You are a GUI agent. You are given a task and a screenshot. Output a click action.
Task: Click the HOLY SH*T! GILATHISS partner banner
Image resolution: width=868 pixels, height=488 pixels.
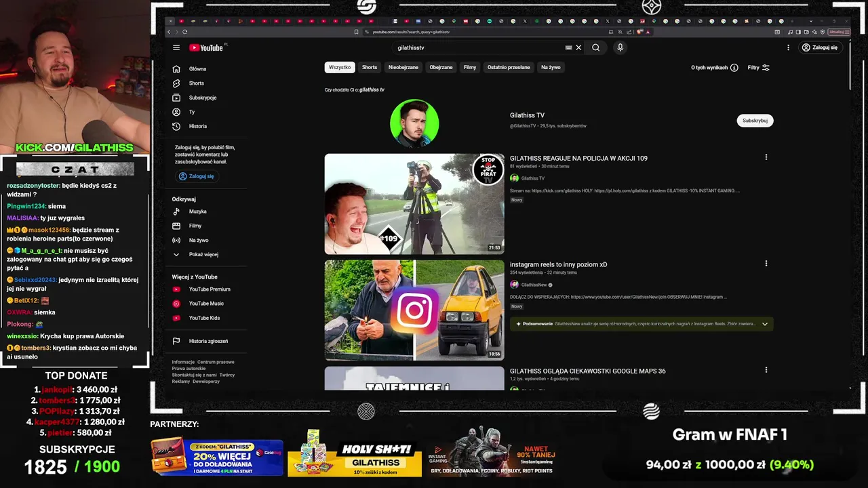[355, 453]
